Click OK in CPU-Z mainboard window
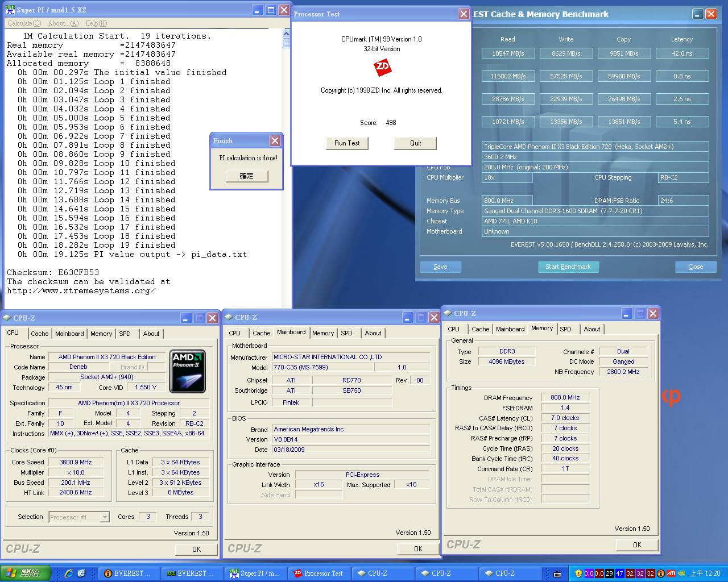The image size is (728, 582). pyautogui.click(x=418, y=548)
